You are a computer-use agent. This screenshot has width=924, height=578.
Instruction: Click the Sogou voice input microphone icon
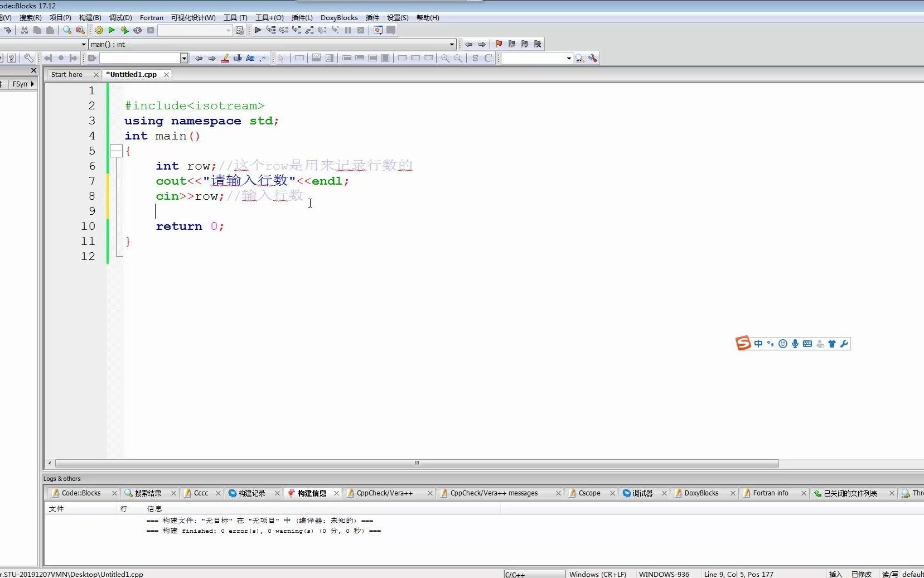point(795,344)
